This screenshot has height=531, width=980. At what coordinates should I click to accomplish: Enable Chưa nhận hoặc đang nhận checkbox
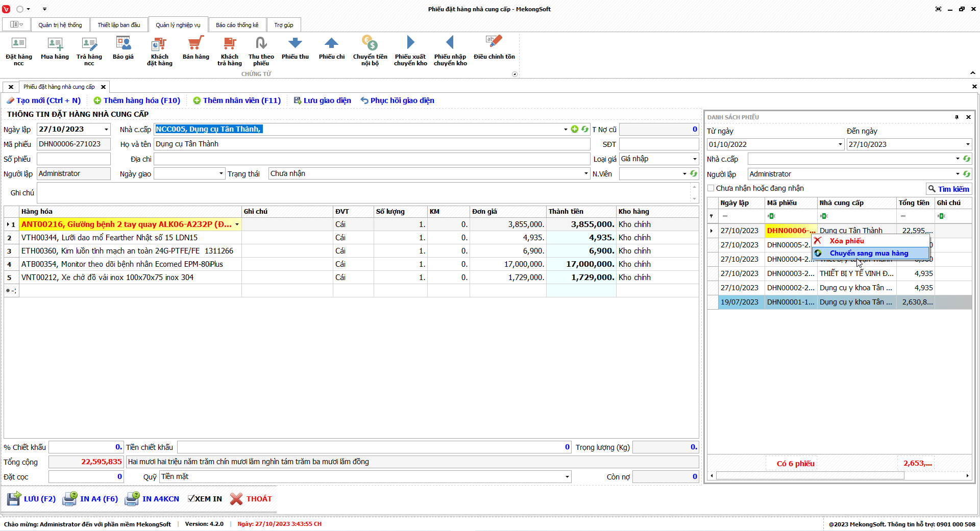point(711,188)
